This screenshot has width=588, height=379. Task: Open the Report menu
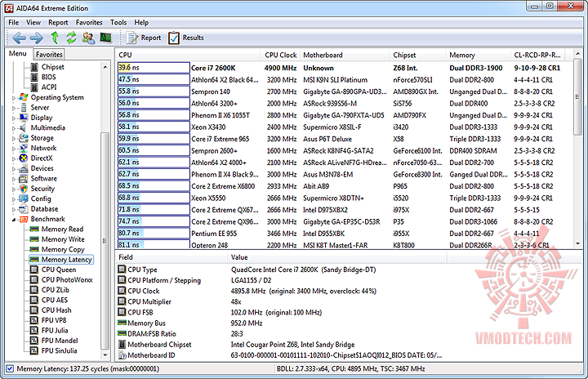coord(58,23)
